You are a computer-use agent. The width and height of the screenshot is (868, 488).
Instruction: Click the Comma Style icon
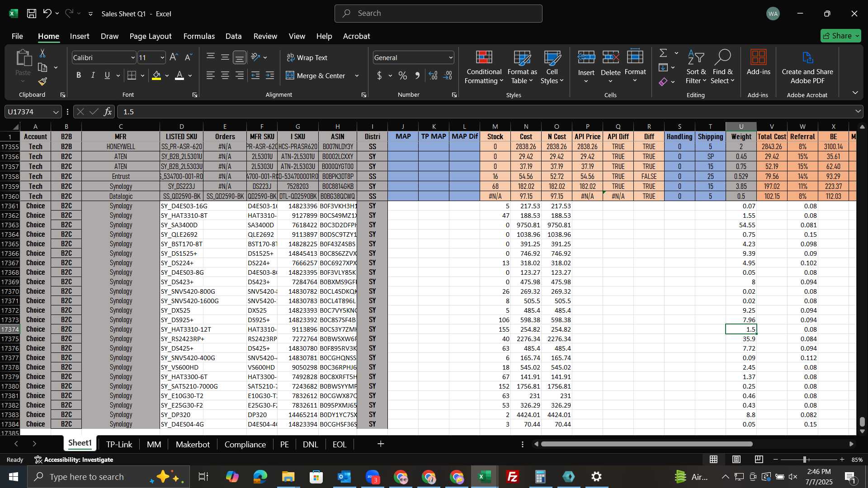click(417, 75)
